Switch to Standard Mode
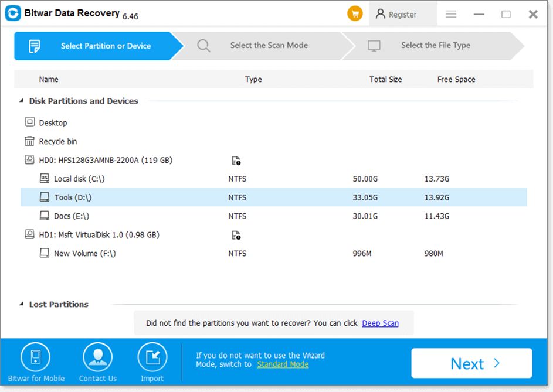Viewport: 553px width, 392px height. tap(283, 364)
